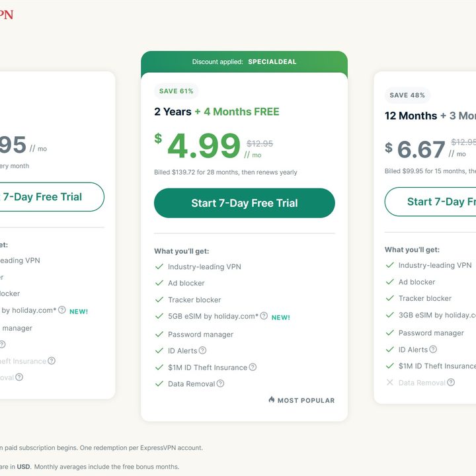
Task: Click Data Removal info icon in middle plan
Action: [220, 383]
